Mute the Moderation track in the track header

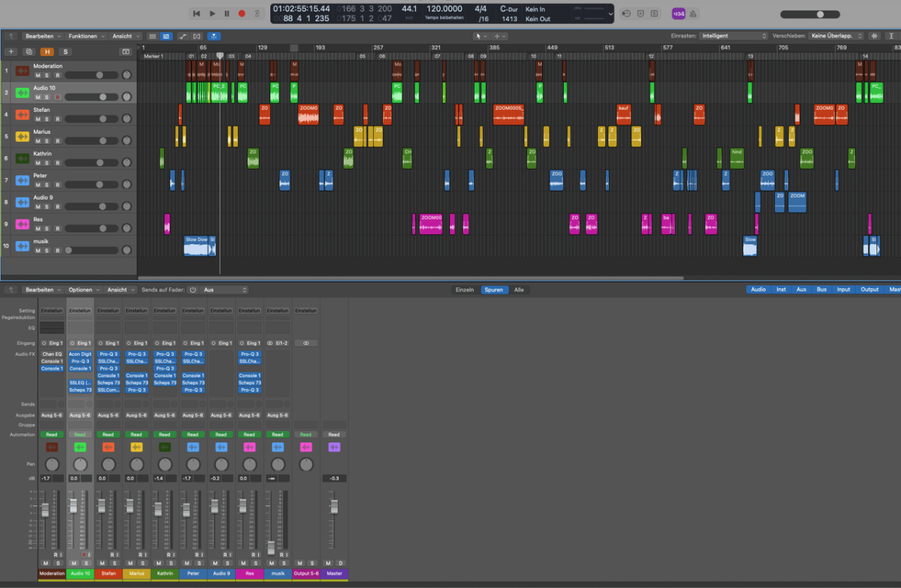tap(38, 76)
